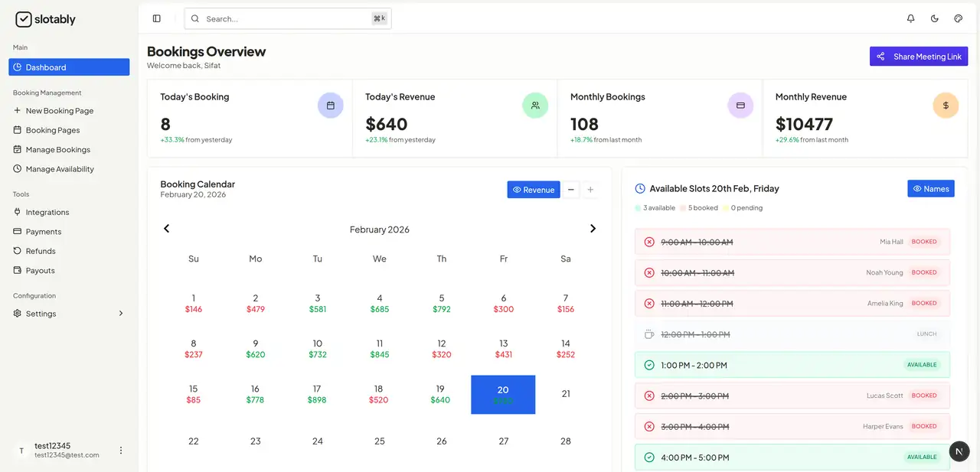Open the notifications bell icon
The image size is (980, 472).
[x=910, y=18]
